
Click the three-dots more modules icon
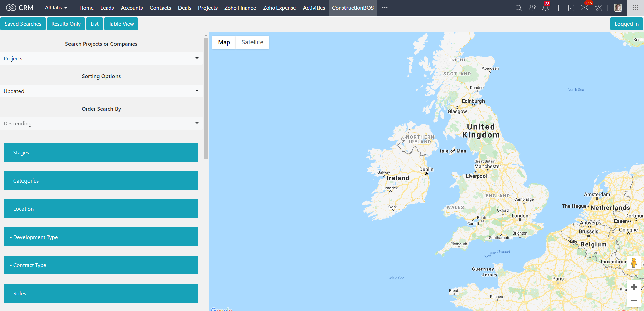[385, 8]
